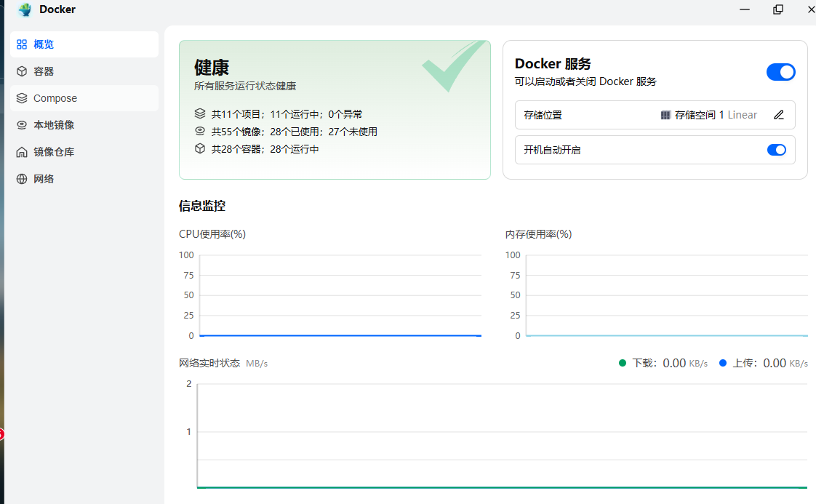The image size is (816, 504).
Task: Click the CPU使用率(%) chart title
Action: 212,234
